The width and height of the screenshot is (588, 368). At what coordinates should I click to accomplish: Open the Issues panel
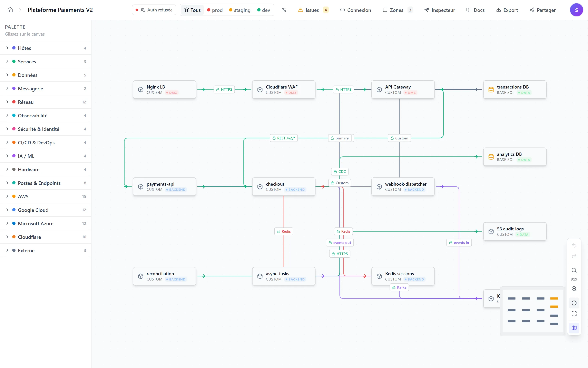point(313,10)
